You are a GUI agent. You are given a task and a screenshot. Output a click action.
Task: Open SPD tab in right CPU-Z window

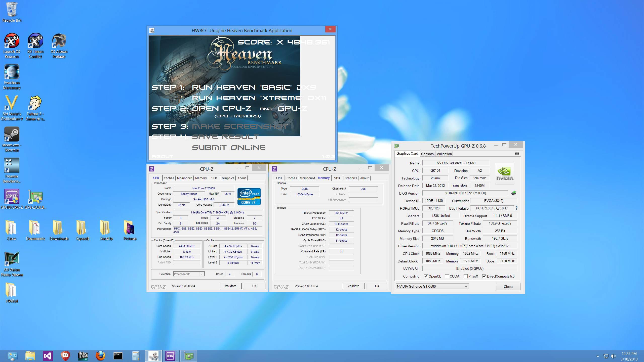pyautogui.click(x=337, y=178)
